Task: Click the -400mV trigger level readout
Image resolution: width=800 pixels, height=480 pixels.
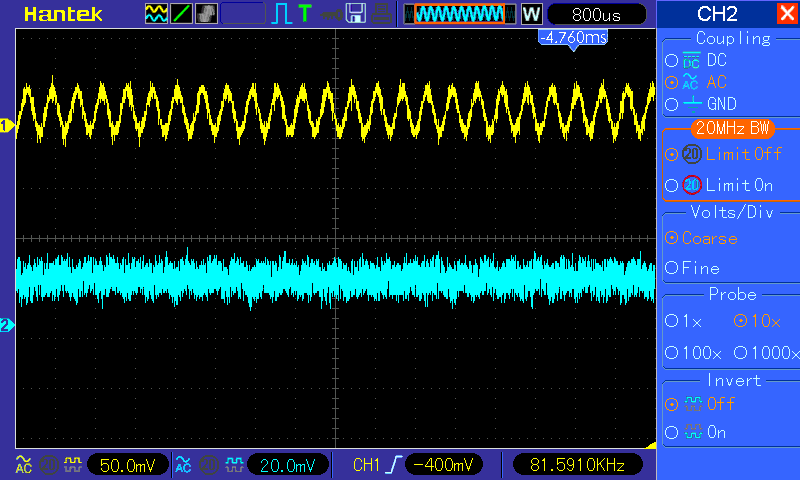Action: [x=444, y=465]
